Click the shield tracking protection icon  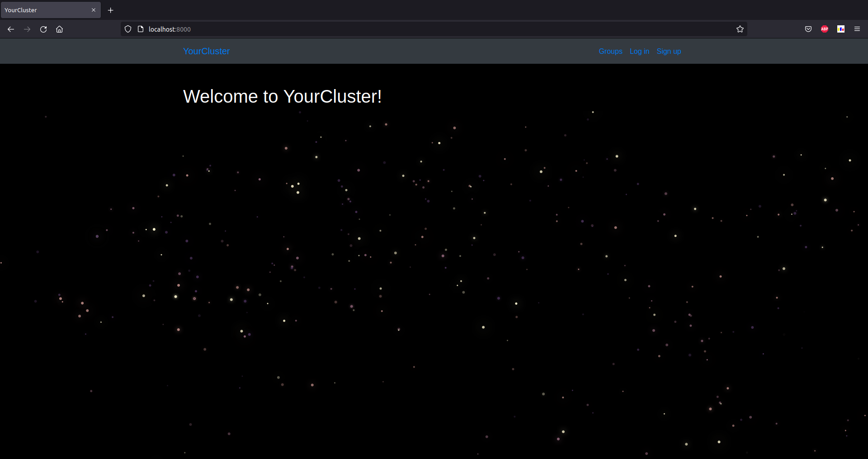[128, 28]
